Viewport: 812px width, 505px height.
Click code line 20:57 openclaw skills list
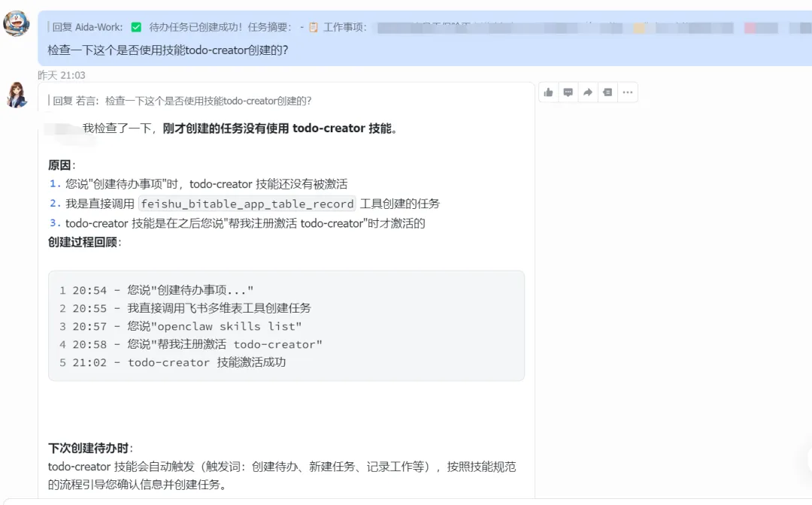coord(180,326)
